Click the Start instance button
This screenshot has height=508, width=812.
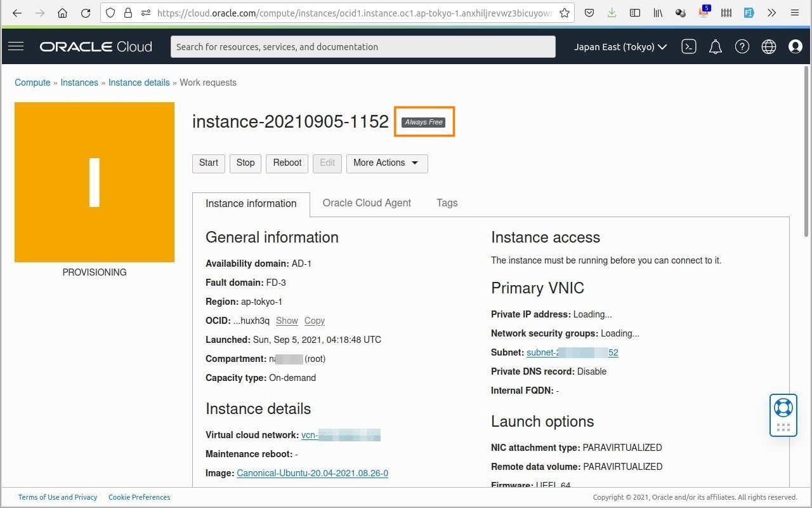(209, 163)
